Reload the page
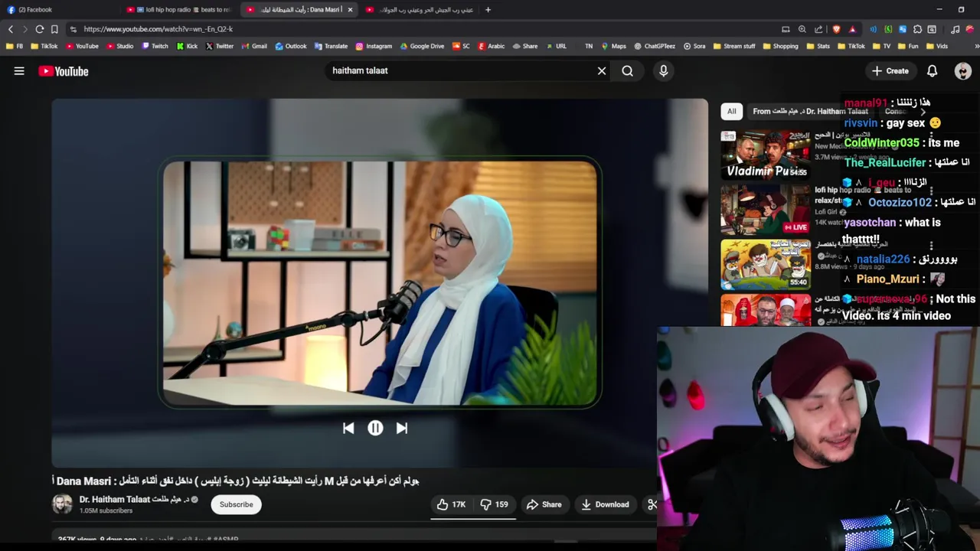This screenshot has height=551, width=980. (x=40, y=29)
